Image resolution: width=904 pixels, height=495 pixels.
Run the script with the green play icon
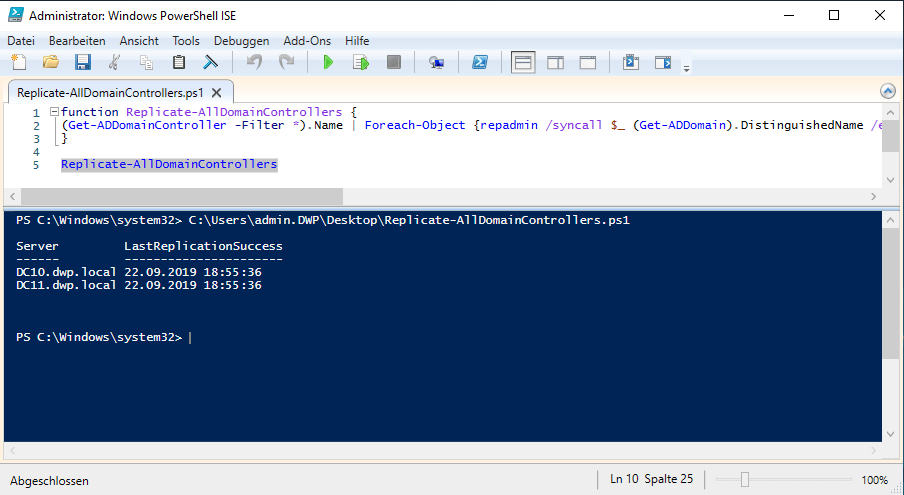tap(327, 63)
